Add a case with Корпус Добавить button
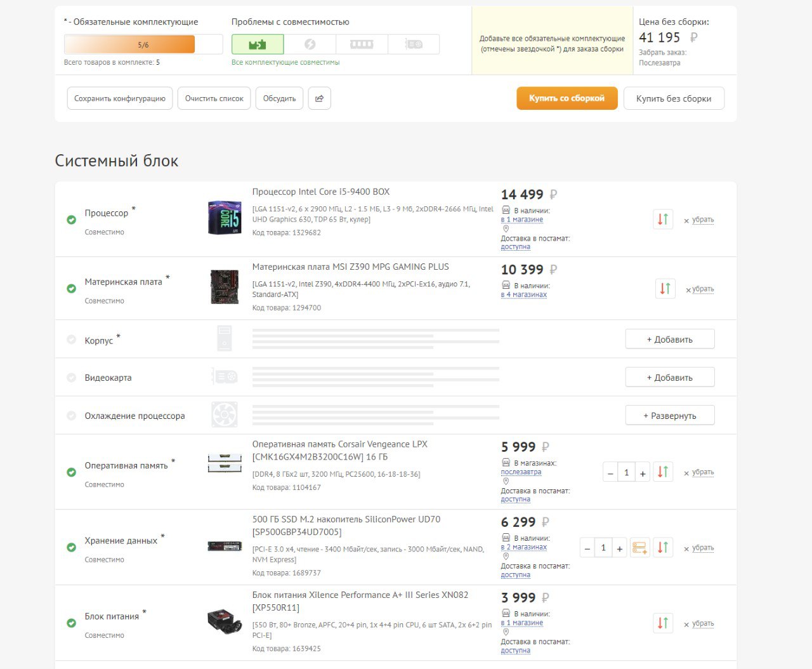Screen dimensions: 812x669 (670, 340)
